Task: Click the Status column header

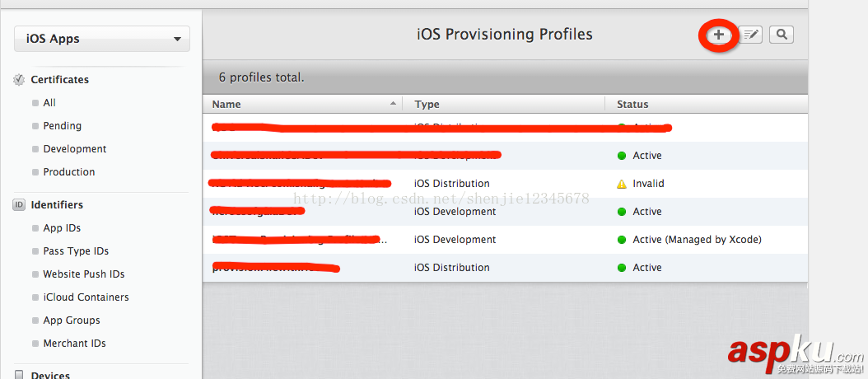Action: tap(632, 105)
